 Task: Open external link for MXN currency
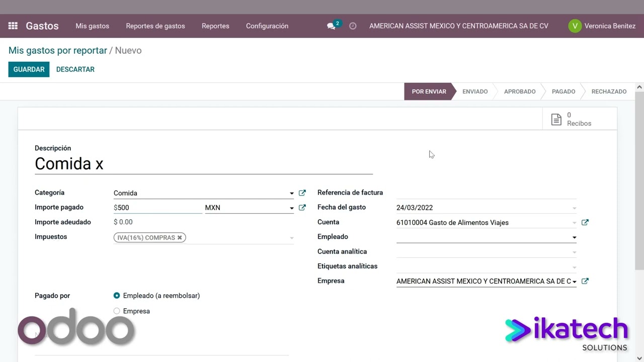(x=302, y=208)
